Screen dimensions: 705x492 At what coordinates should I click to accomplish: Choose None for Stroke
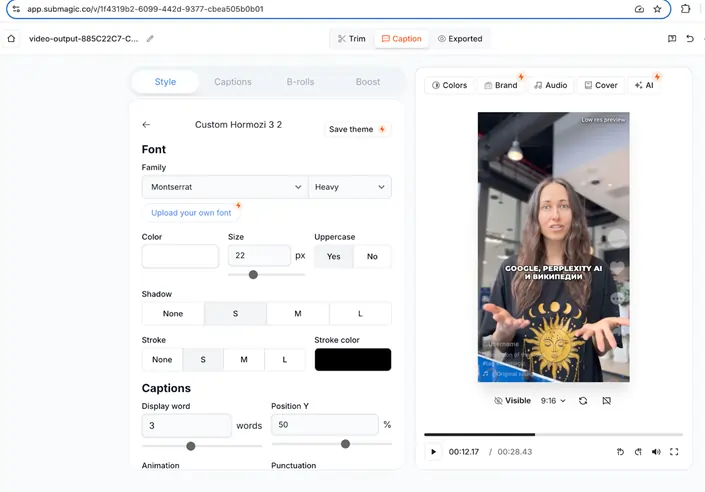161,360
